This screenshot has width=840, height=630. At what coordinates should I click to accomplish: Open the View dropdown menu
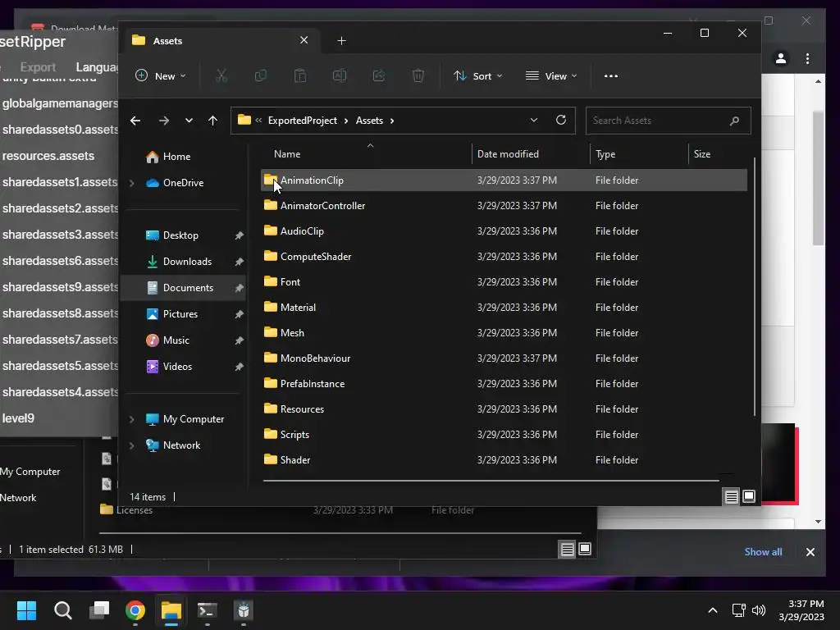551,76
